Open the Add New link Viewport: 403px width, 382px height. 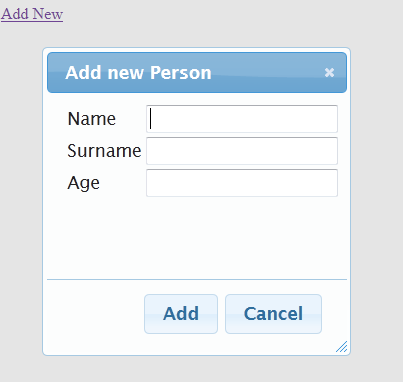[32, 14]
